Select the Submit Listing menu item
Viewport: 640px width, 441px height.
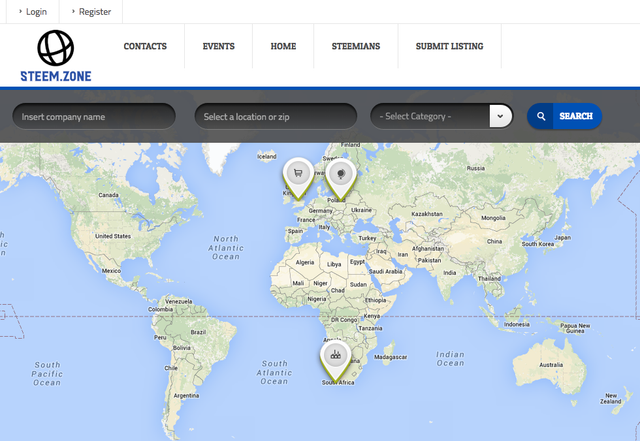[449, 46]
